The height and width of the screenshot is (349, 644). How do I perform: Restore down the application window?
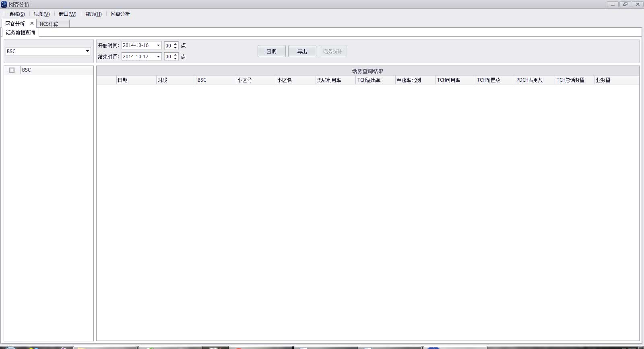pyautogui.click(x=625, y=4)
